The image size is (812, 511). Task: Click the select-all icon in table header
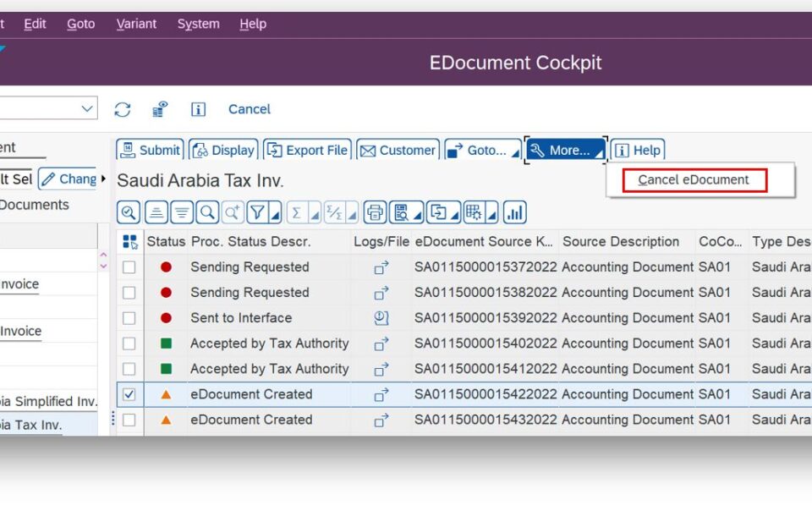click(130, 242)
